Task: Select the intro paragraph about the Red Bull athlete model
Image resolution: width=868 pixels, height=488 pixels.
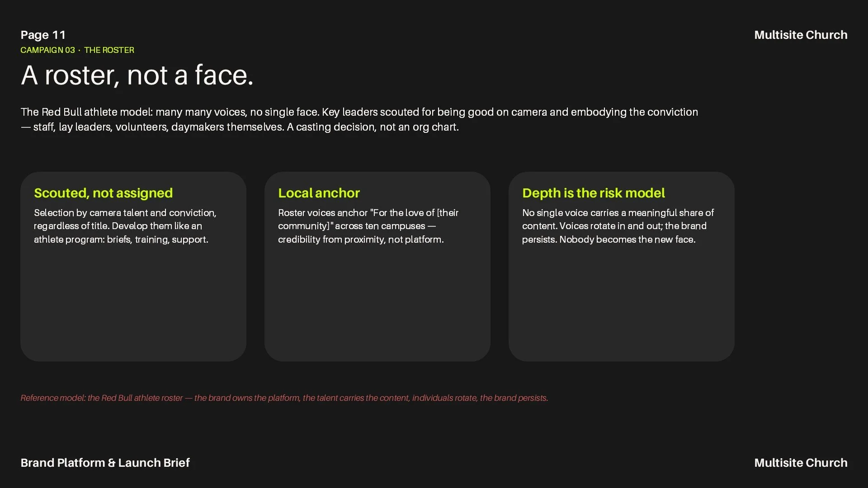Action: (x=359, y=119)
